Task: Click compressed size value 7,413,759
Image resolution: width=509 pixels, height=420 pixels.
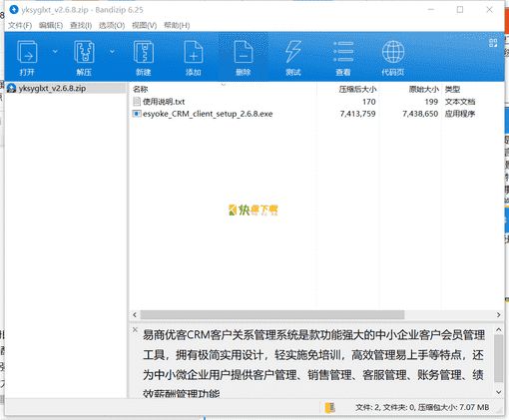Action: [x=357, y=114]
